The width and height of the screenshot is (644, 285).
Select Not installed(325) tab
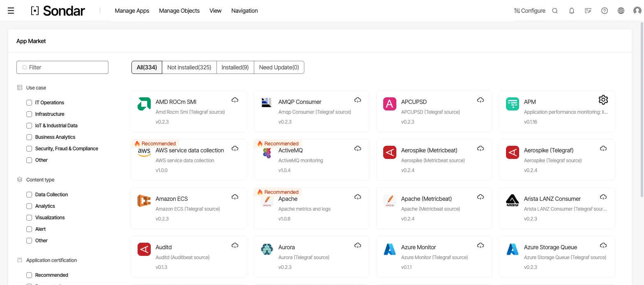click(x=189, y=67)
